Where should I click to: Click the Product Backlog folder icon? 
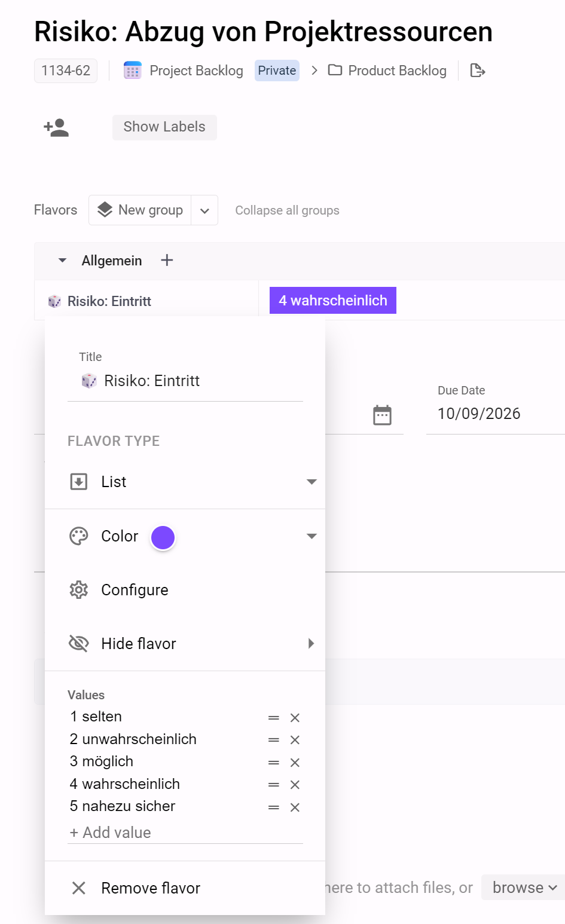(335, 71)
